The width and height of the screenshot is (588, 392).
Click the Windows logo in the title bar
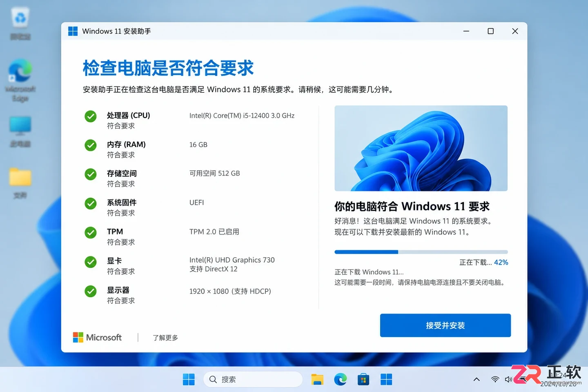73,31
